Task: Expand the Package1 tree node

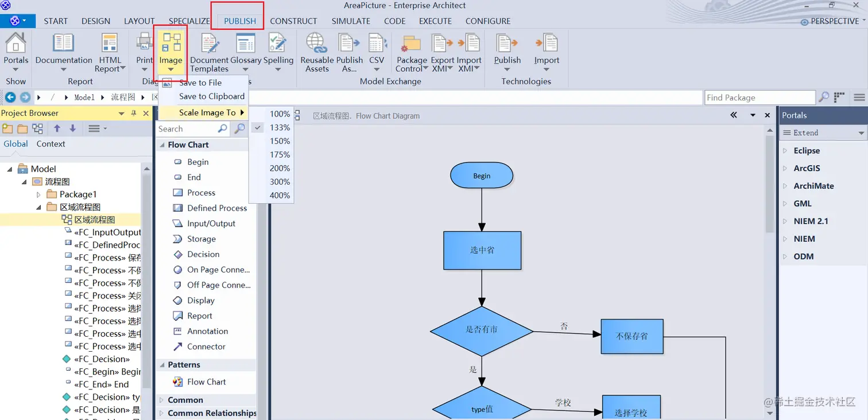Action: click(39, 195)
